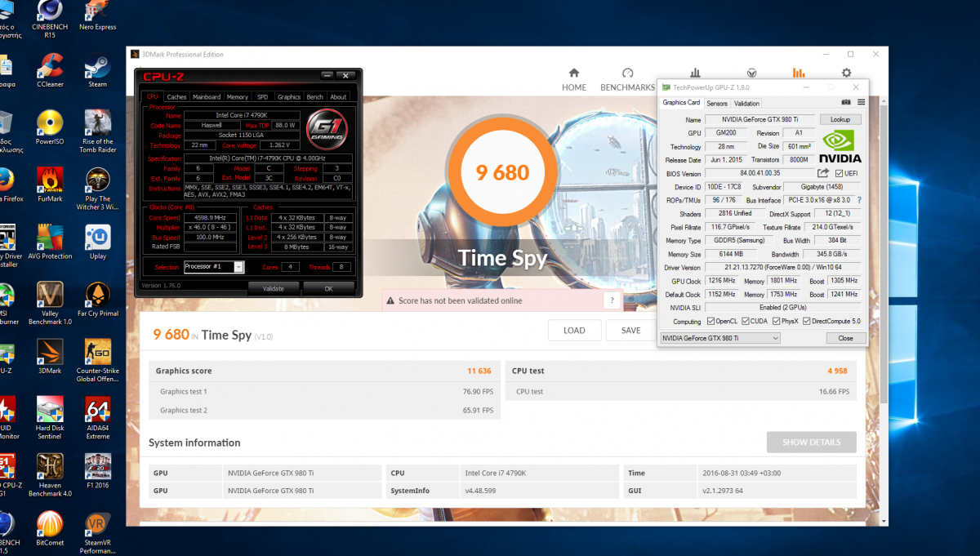Open 3DMark desktop shortcut
The height and width of the screenshot is (556, 980).
(x=50, y=357)
